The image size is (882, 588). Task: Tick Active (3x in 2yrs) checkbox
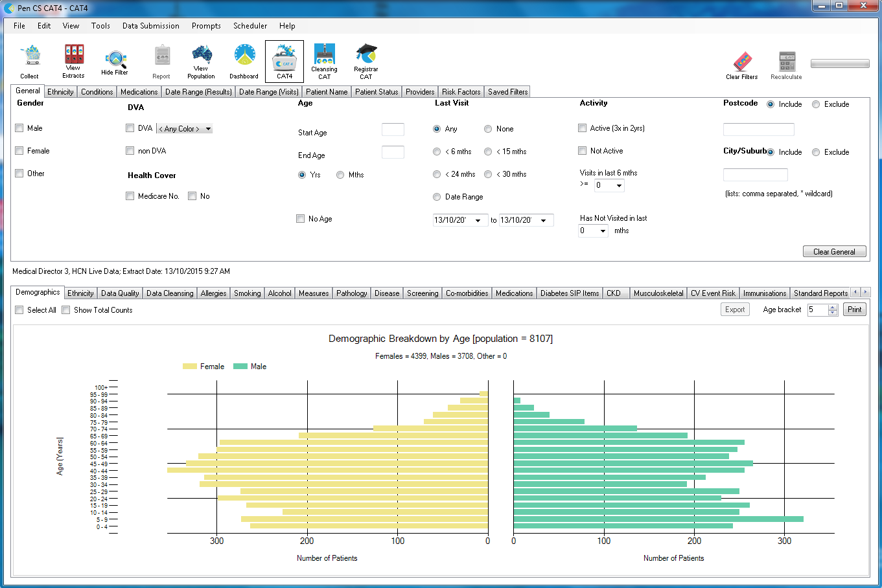[x=583, y=128]
